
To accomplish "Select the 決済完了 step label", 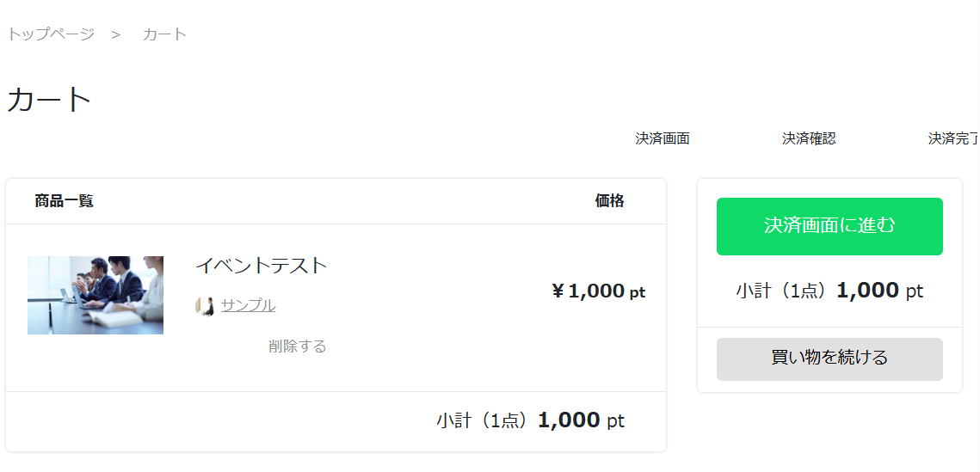I will (x=953, y=138).
